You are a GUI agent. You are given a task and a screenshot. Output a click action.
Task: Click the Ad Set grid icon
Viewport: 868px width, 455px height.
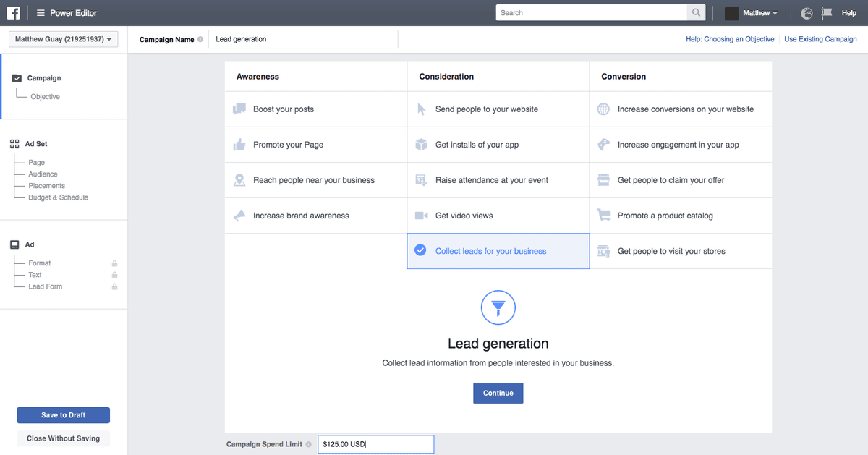click(x=14, y=144)
